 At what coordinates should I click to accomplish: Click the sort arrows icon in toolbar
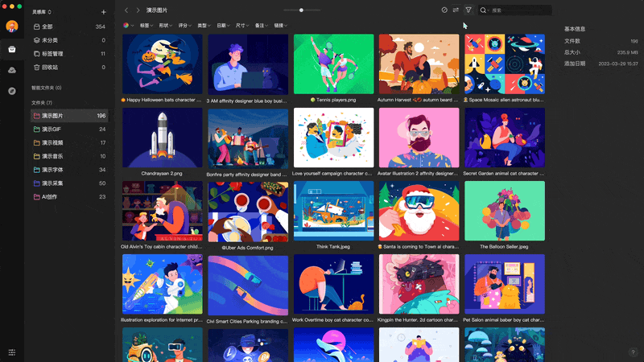pos(456,10)
